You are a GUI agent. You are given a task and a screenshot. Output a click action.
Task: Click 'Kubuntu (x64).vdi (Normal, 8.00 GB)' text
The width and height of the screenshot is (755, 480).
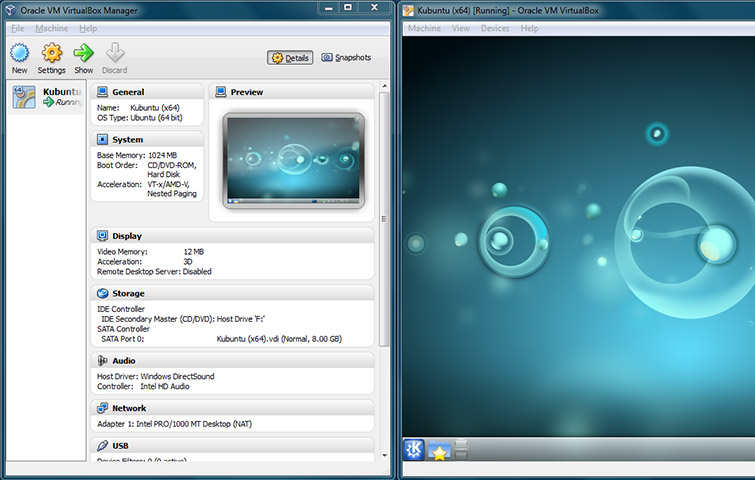pyautogui.click(x=279, y=338)
